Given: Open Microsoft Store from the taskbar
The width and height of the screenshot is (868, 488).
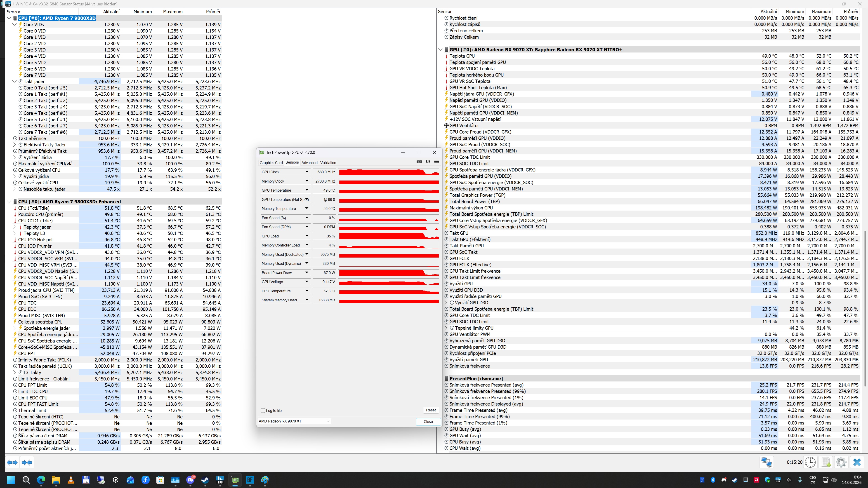Looking at the screenshot, I should (x=160, y=480).
